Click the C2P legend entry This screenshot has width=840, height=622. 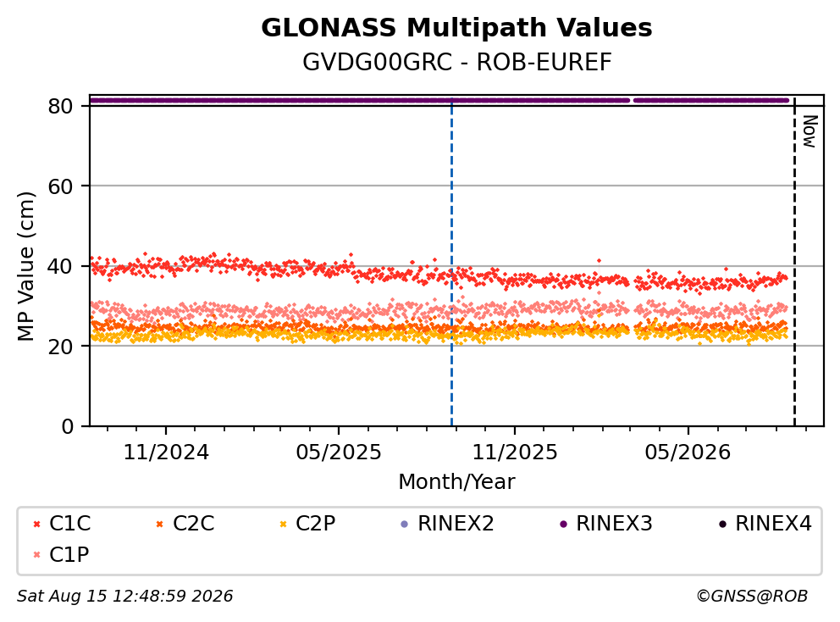pyautogui.click(x=307, y=524)
